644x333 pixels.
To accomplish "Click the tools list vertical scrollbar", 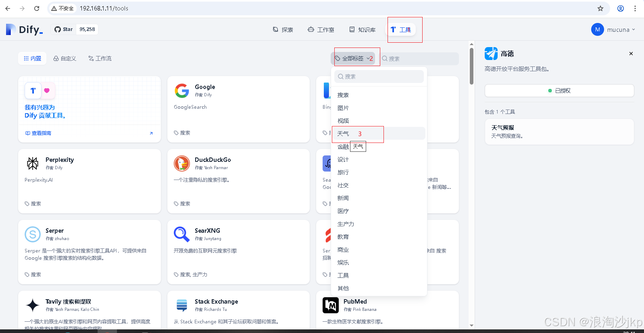I will pyautogui.click(x=471, y=66).
